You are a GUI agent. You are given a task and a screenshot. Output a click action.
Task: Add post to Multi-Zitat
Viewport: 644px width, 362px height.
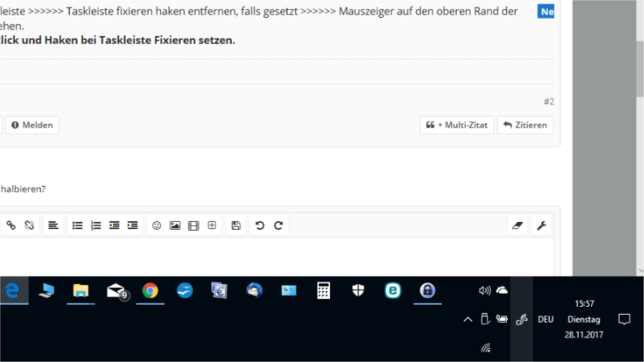[x=457, y=125]
